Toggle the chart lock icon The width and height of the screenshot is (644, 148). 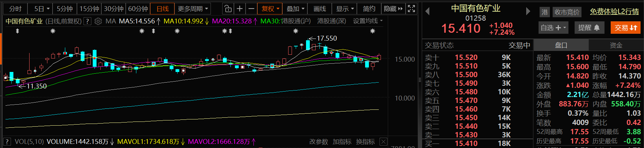pos(228,9)
